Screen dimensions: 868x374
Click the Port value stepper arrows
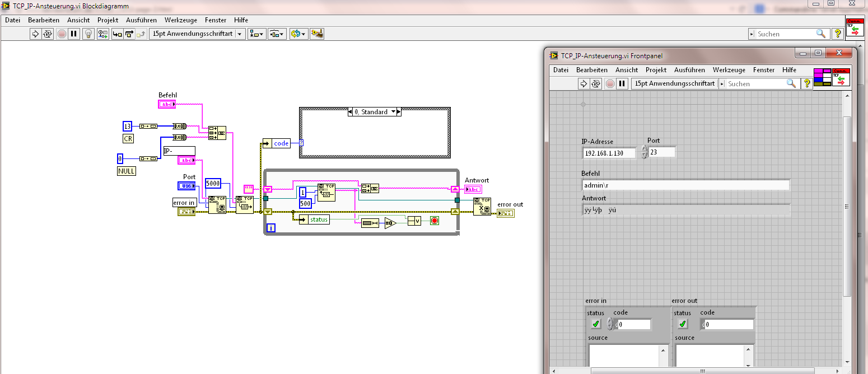pyautogui.click(x=644, y=152)
